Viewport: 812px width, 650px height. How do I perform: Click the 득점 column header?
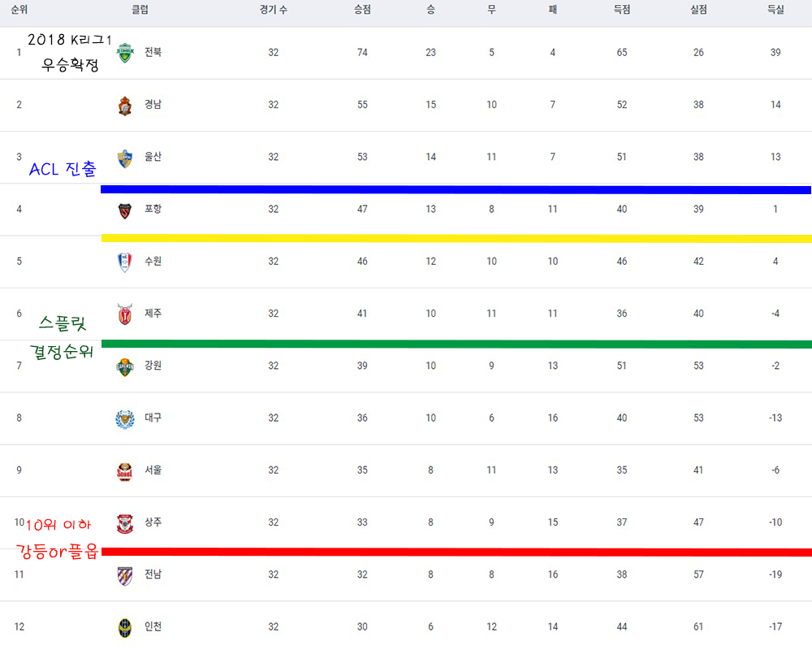[622, 10]
